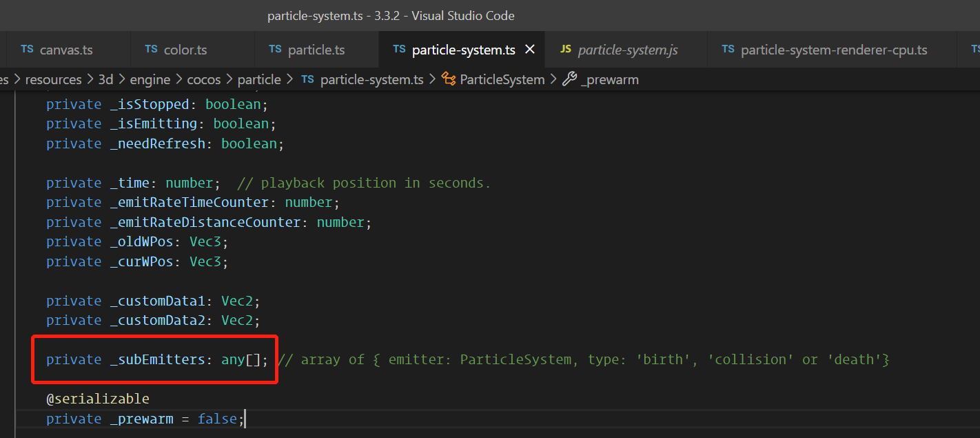Close the particle-system.ts tab

point(530,50)
